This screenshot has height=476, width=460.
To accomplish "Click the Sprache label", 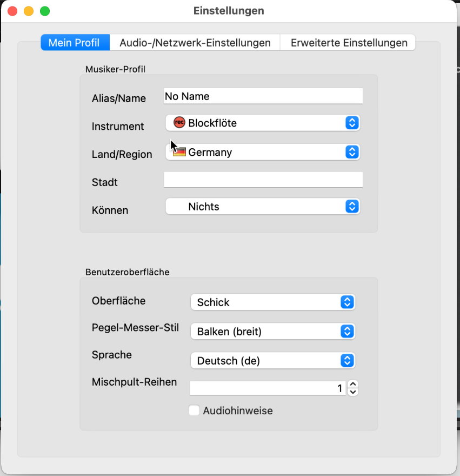I will (x=112, y=355).
